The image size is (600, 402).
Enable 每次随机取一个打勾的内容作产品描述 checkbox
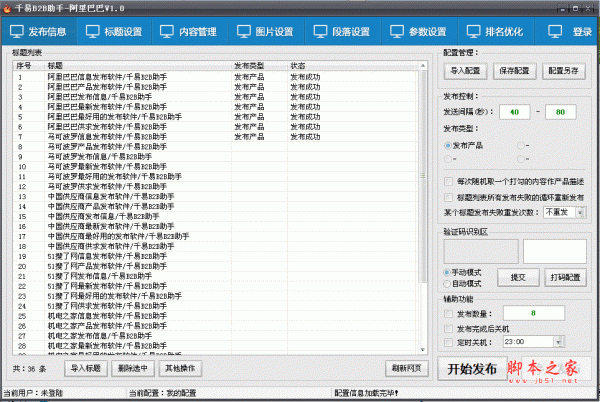(x=448, y=182)
